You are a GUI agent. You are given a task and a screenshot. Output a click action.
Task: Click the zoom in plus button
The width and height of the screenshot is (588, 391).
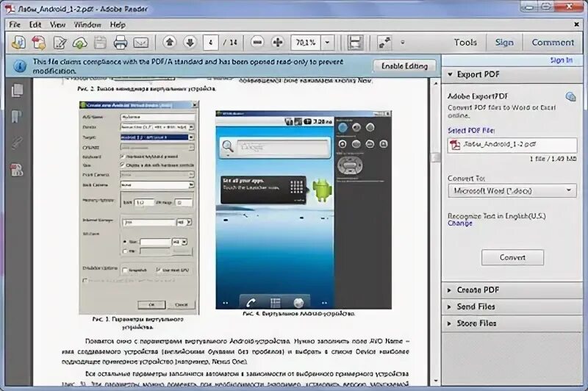tap(278, 43)
